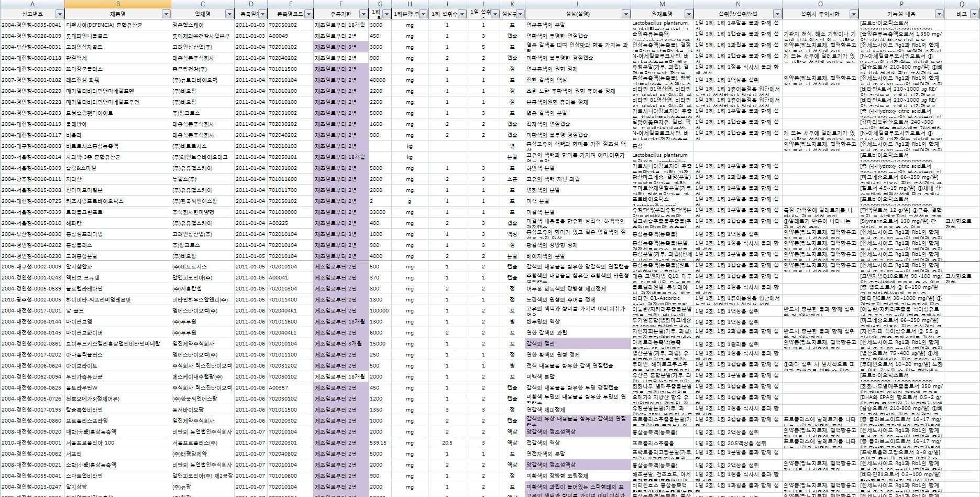Click the 신고번호 header cell
980x497 pixels.
32,14
